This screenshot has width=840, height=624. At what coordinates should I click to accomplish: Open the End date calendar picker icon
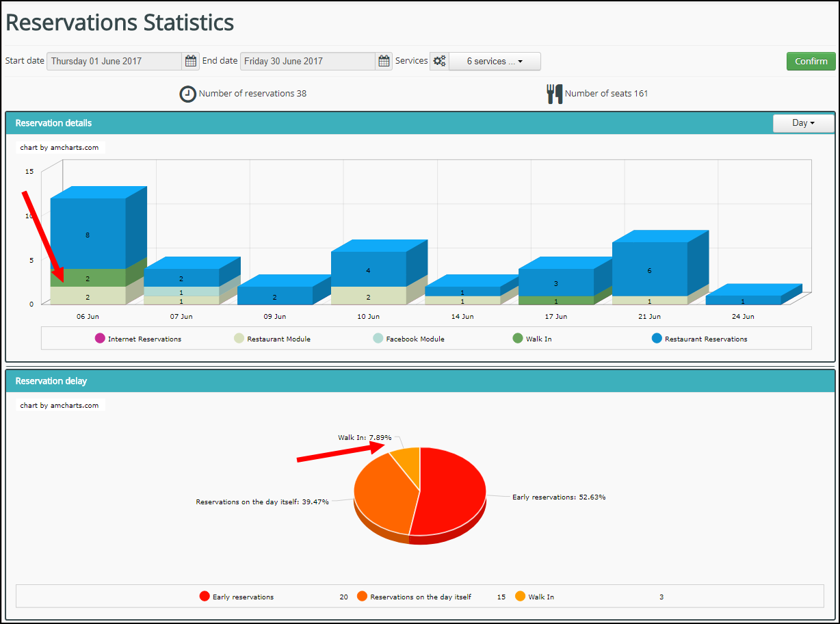384,61
